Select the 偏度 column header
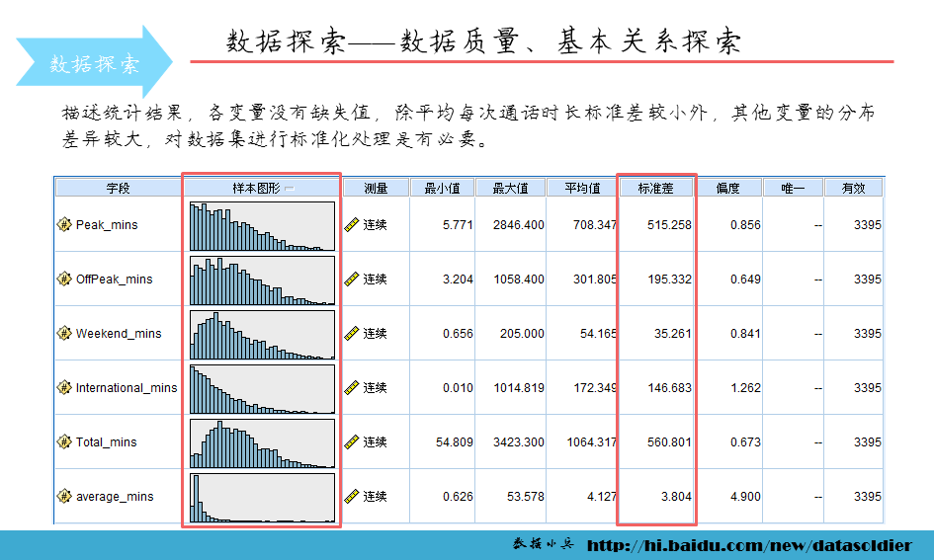Viewport: 934px width, 560px height. click(728, 188)
